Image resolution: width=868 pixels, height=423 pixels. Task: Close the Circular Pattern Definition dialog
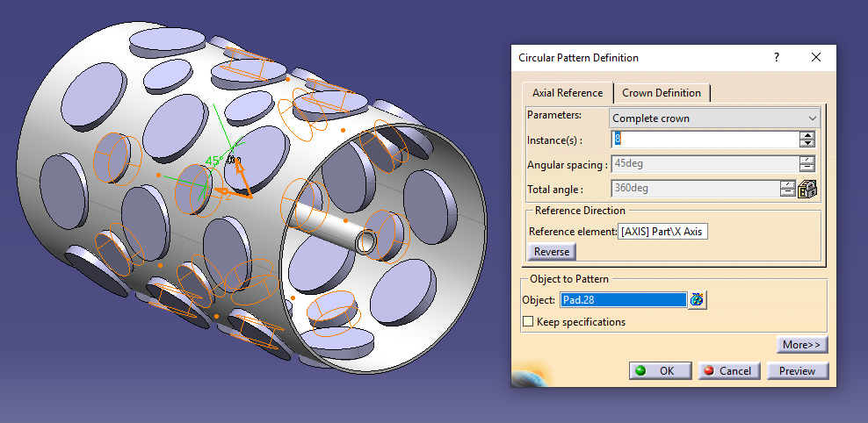tap(816, 57)
